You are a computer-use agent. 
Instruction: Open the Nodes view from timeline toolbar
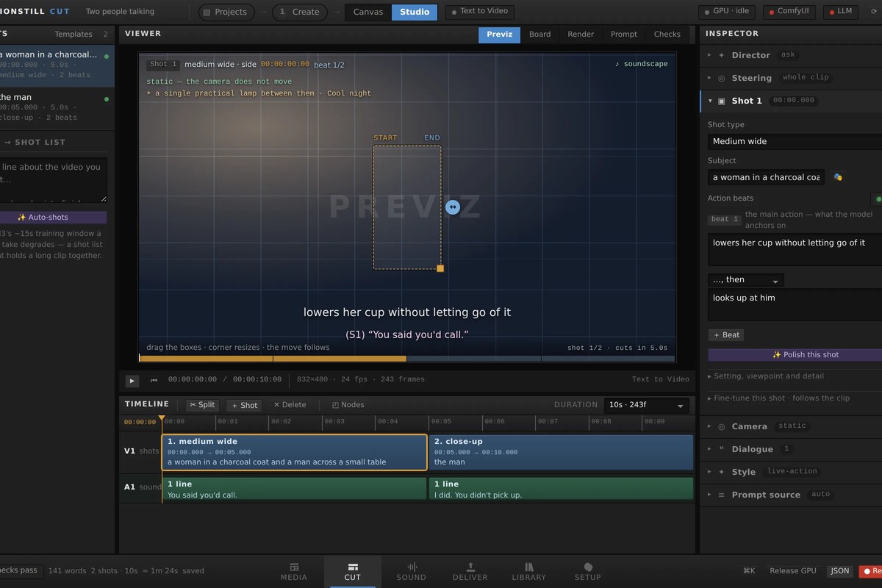348,405
